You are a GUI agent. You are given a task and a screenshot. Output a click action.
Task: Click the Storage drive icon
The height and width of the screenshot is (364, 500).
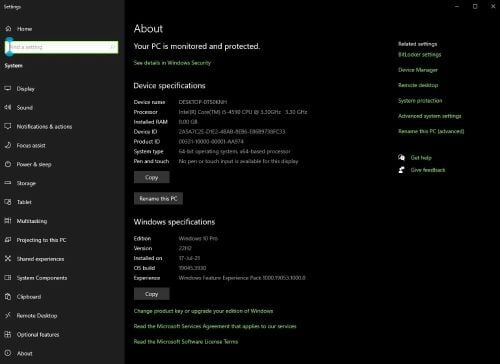coord(8,183)
